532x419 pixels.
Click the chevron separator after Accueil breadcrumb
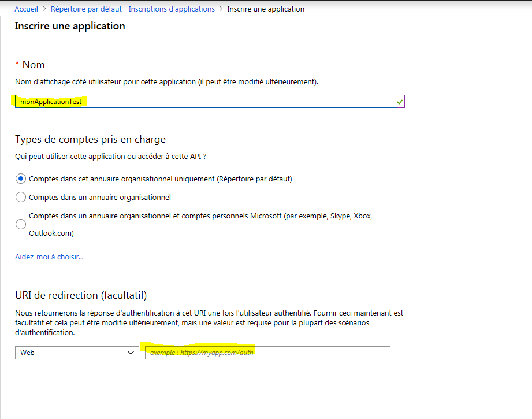tap(44, 9)
